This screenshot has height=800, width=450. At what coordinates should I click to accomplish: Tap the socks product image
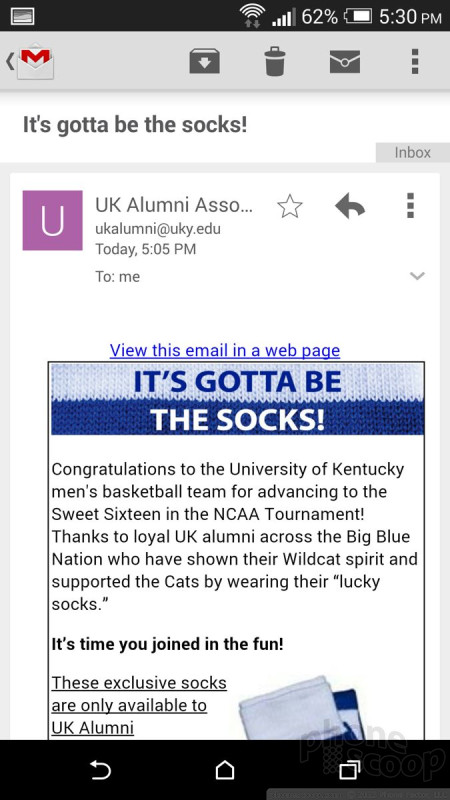306,707
